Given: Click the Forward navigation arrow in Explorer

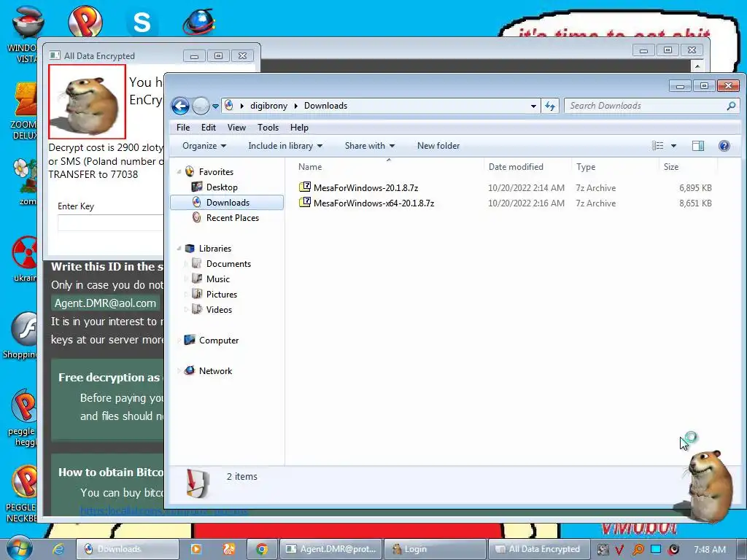Looking at the screenshot, I should point(201,106).
